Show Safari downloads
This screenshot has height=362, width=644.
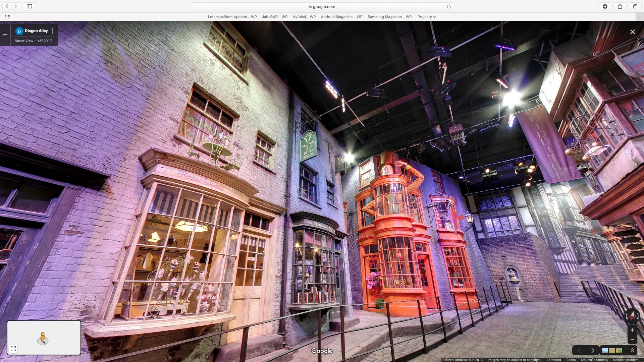point(605,6)
